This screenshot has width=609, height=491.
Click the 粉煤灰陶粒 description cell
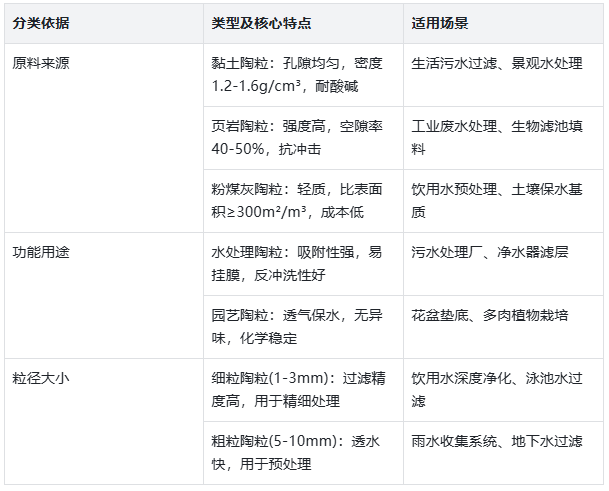tap(297, 200)
